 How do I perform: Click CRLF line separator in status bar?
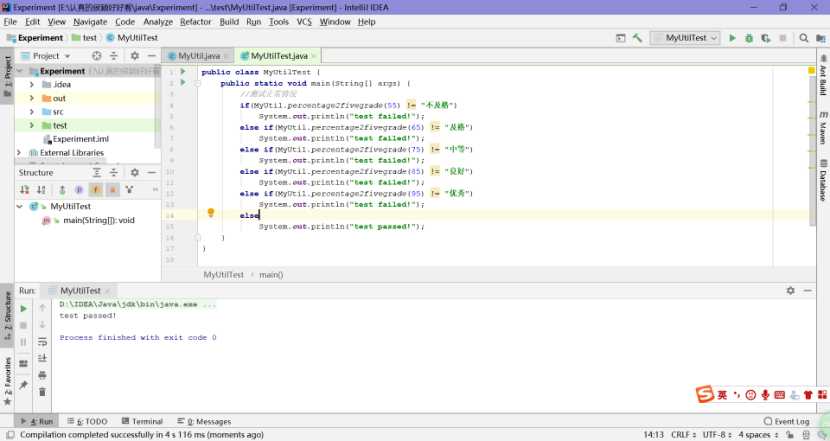pyautogui.click(x=683, y=435)
